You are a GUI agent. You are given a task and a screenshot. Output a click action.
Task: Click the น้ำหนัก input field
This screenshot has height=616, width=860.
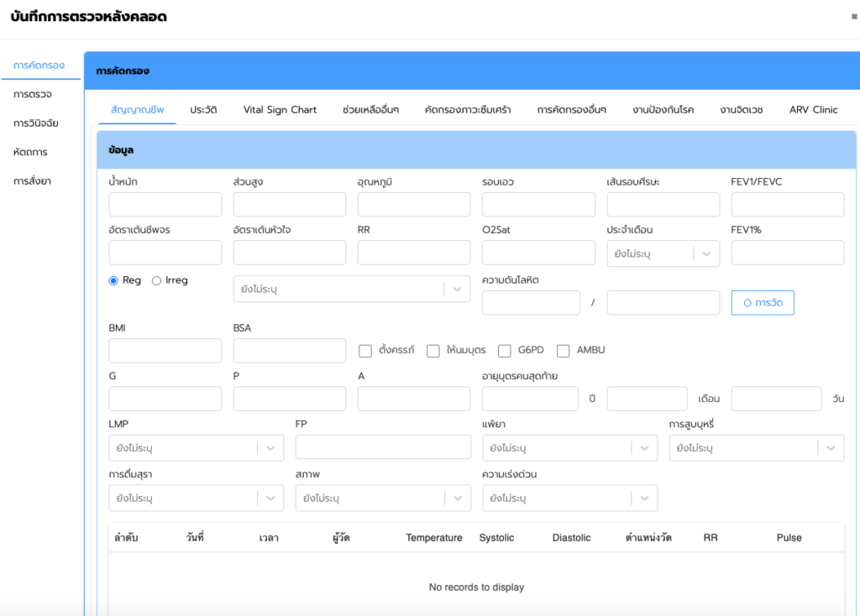[165, 205]
